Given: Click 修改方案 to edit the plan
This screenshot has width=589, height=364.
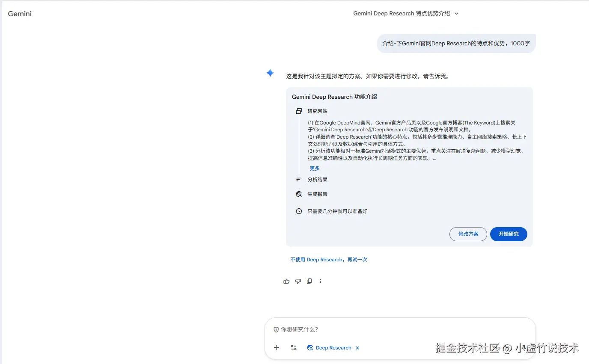Looking at the screenshot, I should [468, 234].
